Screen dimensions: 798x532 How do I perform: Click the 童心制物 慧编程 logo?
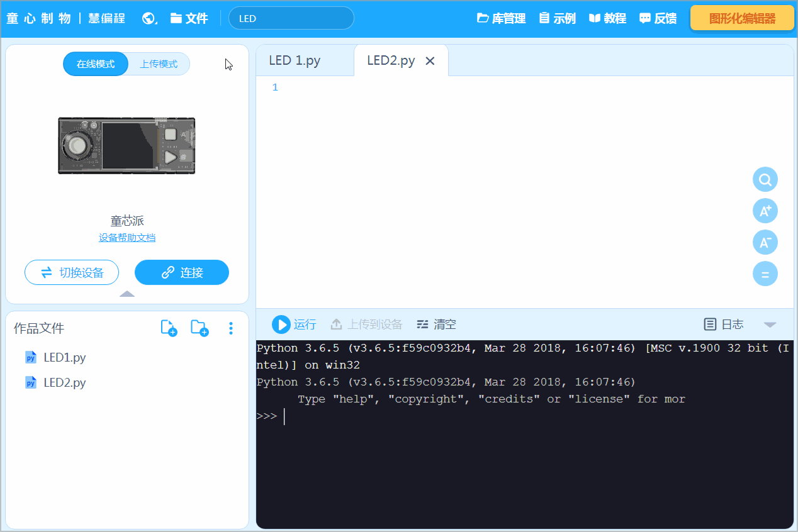[x=66, y=18]
